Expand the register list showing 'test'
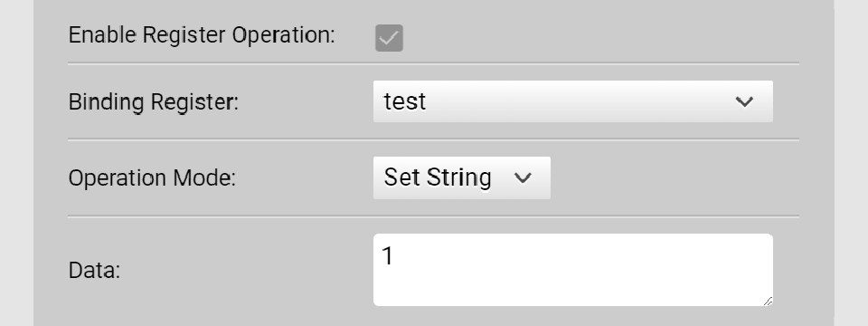The height and width of the screenshot is (326, 868). click(573, 101)
